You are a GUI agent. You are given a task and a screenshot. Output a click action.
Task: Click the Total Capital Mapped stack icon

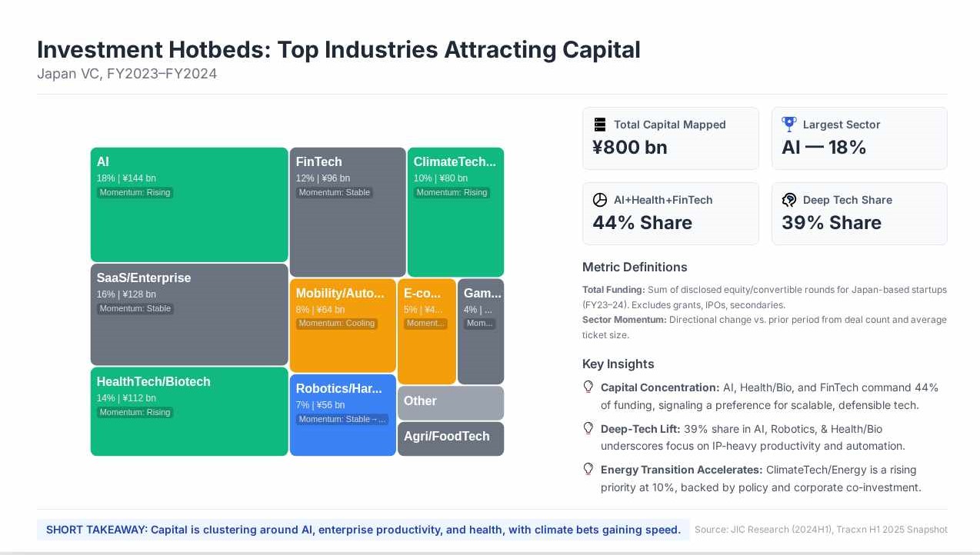point(600,125)
